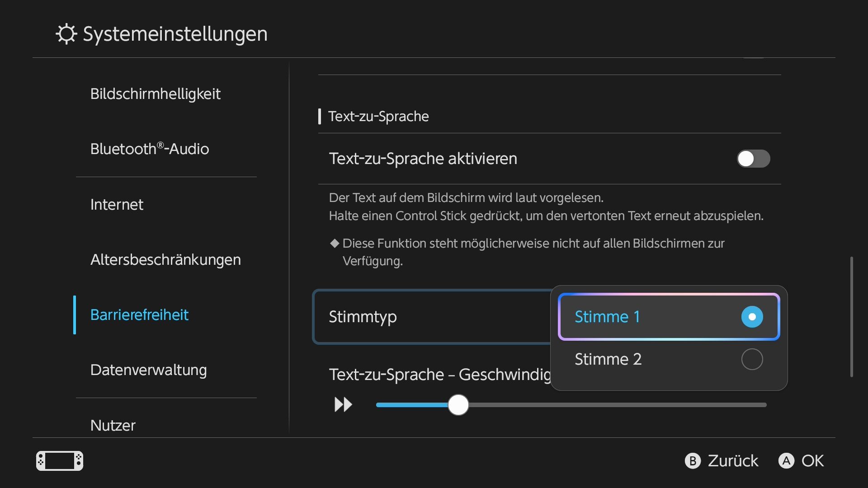Click the B button icon for Zurück
868x488 pixels.
click(693, 461)
